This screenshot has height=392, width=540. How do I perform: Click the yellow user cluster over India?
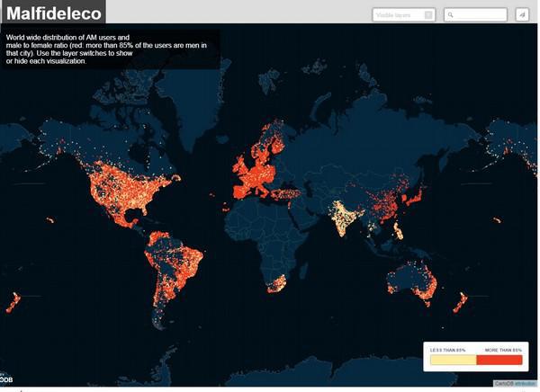(343, 216)
